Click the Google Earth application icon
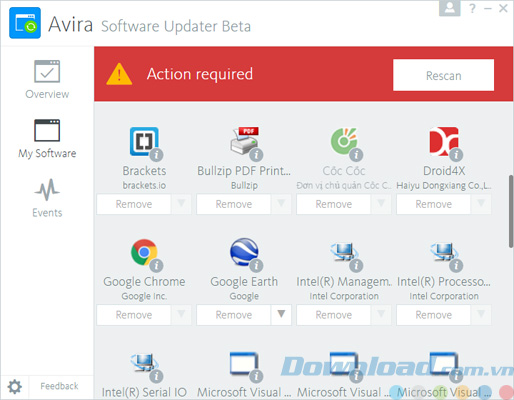The image size is (514, 400). pyautogui.click(x=244, y=252)
